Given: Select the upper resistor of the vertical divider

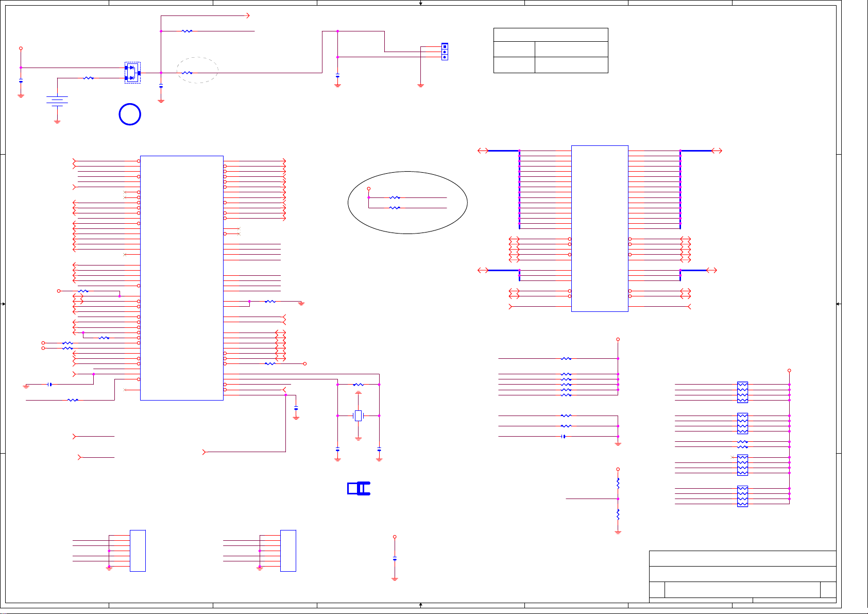Looking at the screenshot, I should pos(618,484).
